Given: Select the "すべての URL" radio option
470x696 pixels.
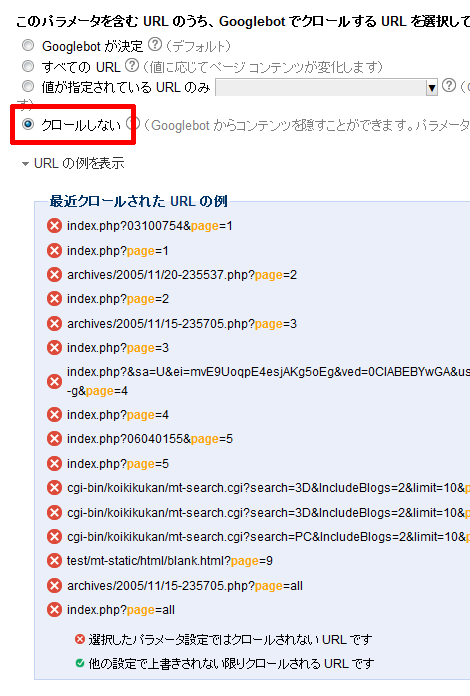Looking at the screenshot, I should coord(28,67).
